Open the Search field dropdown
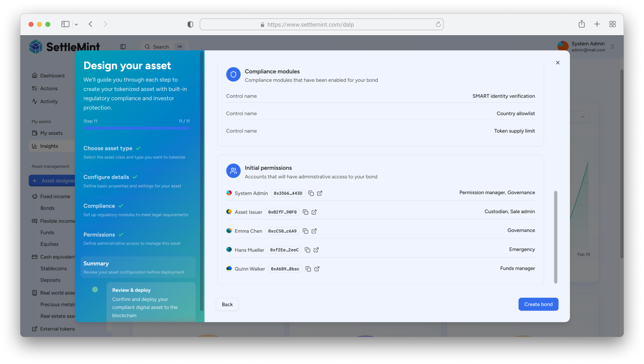Screen dimensions: 644x364 (x=164, y=47)
